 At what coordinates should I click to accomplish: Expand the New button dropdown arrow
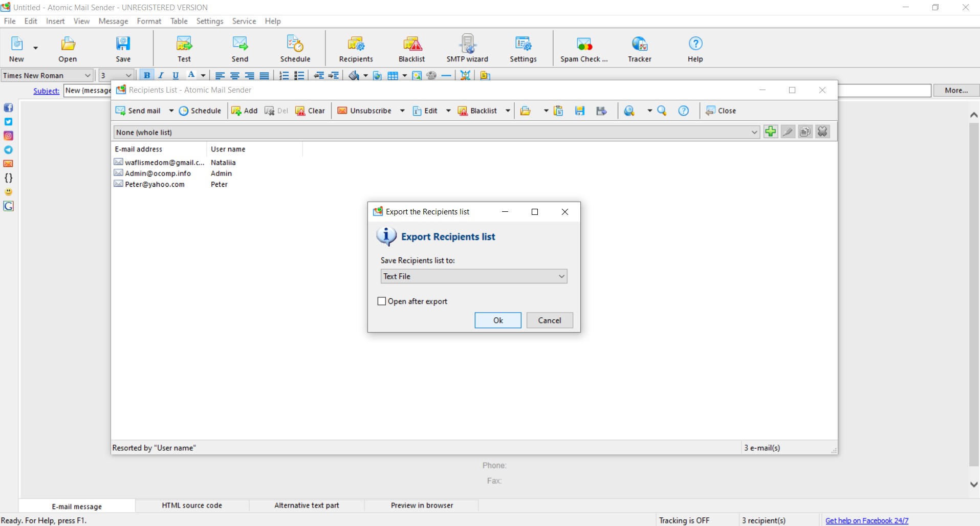pos(35,48)
